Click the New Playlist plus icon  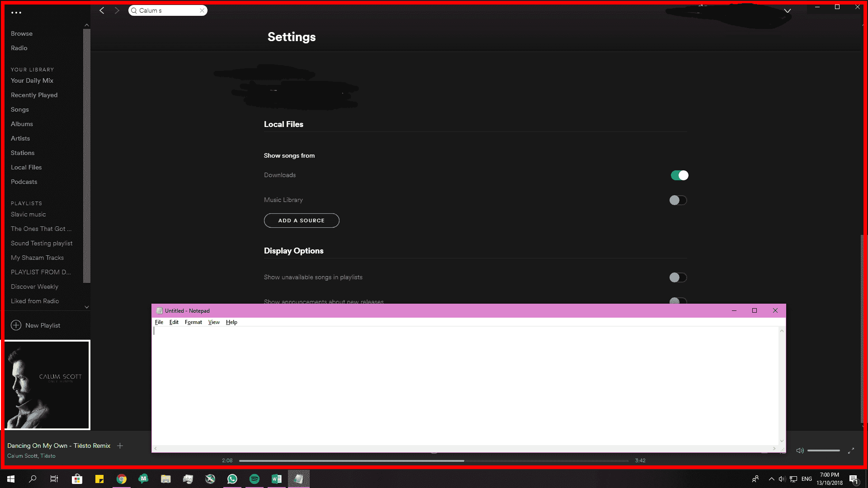[x=16, y=325]
